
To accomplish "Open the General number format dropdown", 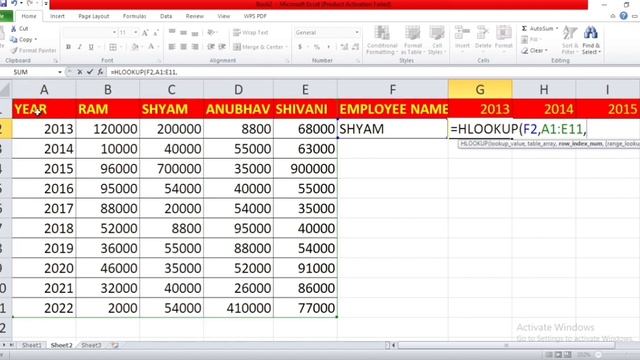I will pyautogui.click(x=357, y=32).
